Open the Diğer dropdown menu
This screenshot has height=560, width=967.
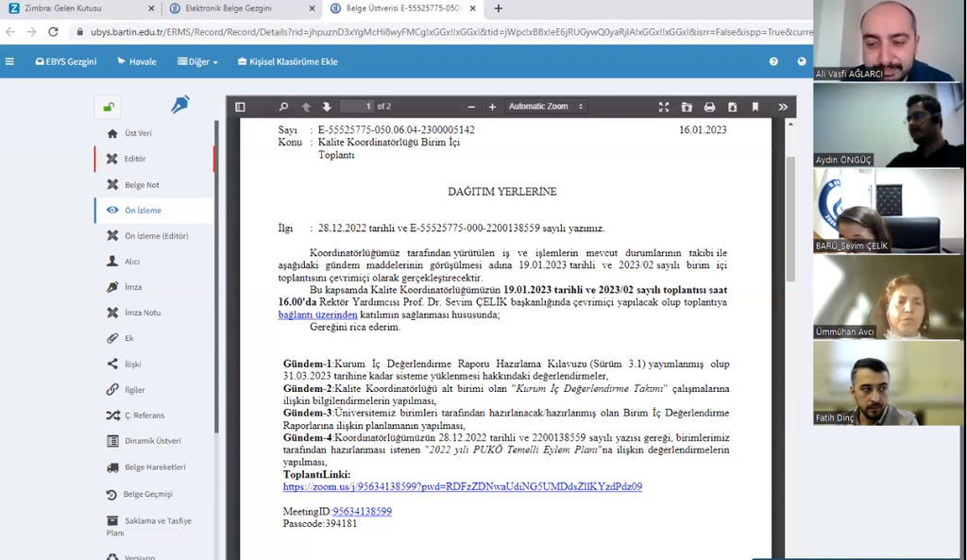(197, 62)
